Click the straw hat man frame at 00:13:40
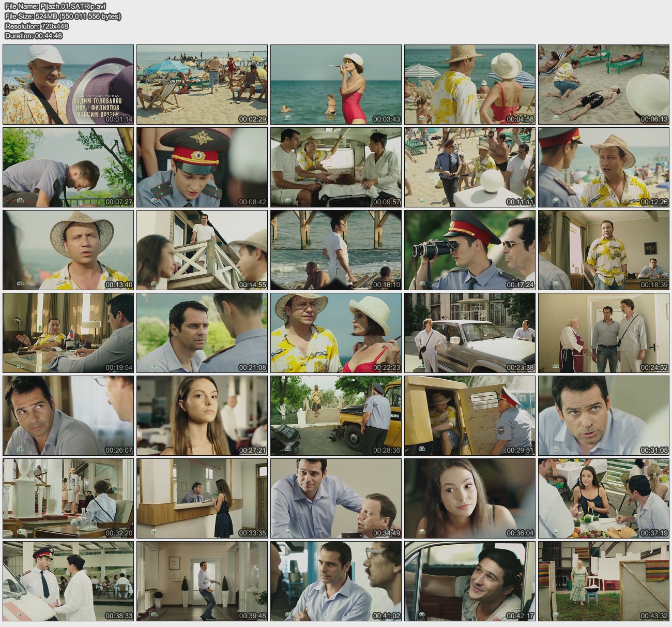 [x=68, y=250]
